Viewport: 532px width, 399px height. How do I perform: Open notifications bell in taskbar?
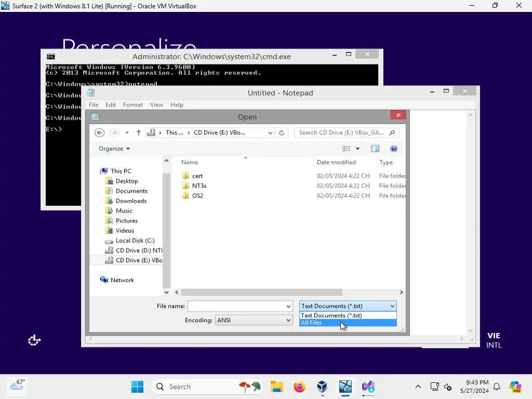click(x=497, y=387)
